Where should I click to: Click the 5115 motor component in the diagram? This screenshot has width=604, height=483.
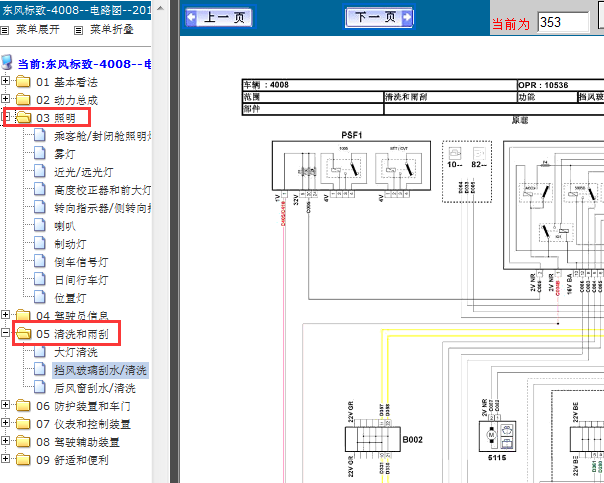[497, 436]
